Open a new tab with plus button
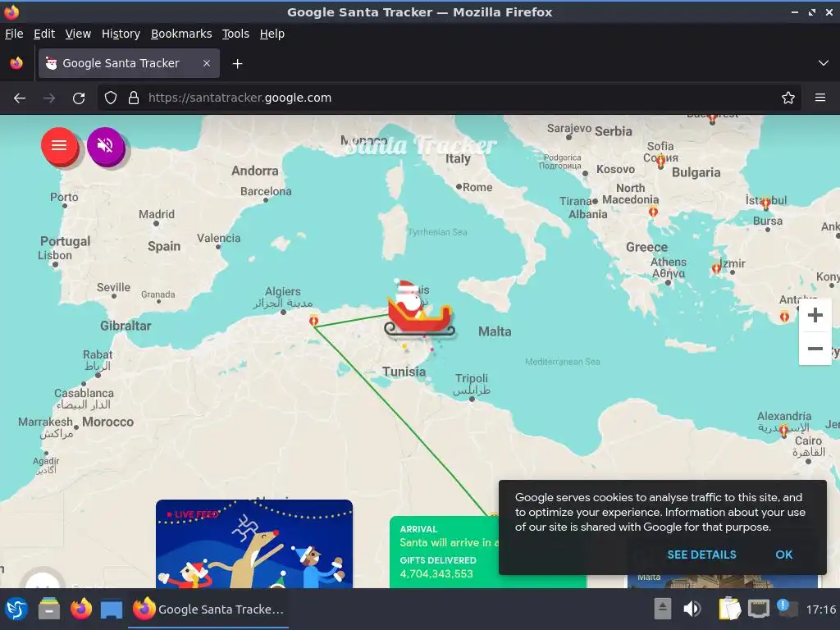Image resolution: width=840 pixels, height=630 pixels. pos(237,64)
